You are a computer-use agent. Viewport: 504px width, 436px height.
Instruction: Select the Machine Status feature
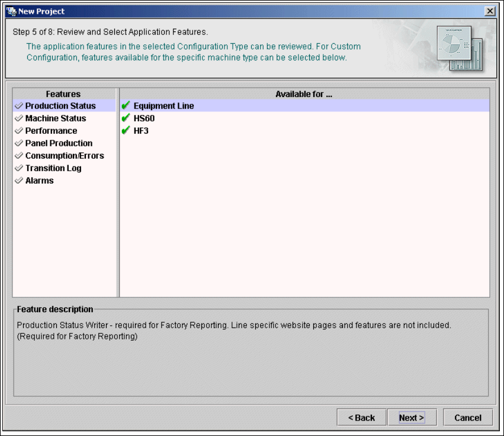click(x=65, y=118)
